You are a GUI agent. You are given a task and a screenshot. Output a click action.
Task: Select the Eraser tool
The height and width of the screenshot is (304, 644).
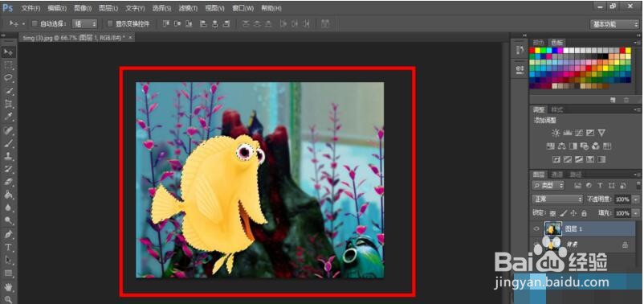tap(8, 183)
